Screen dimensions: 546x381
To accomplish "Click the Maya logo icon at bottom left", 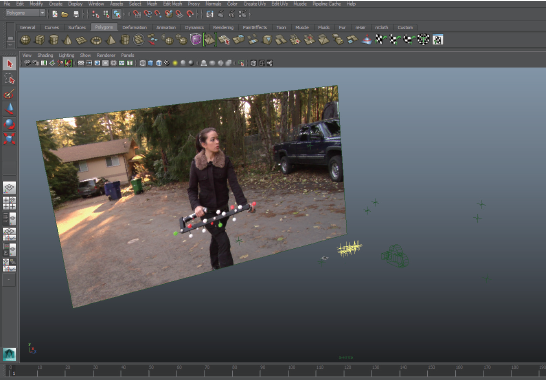I will [x=9, y=354].
